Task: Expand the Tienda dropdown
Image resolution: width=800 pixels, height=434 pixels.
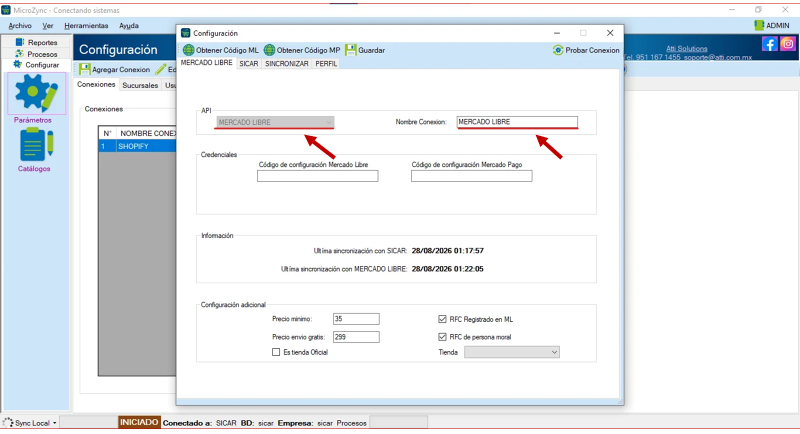Action: click(512, 352)
